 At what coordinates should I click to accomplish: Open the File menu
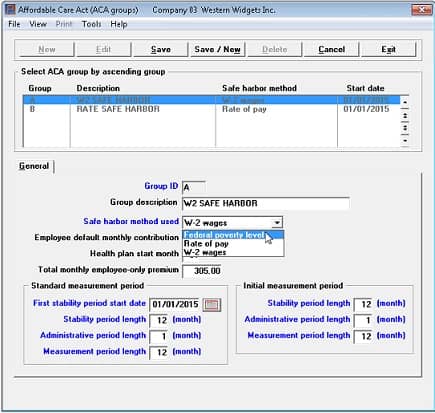[14, 24]
